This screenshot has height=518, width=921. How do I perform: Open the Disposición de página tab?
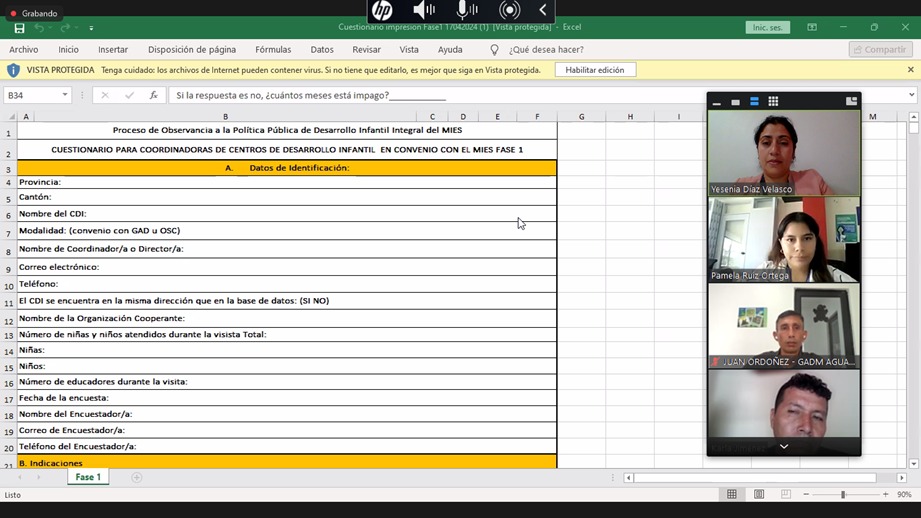(x=192, y=49)
